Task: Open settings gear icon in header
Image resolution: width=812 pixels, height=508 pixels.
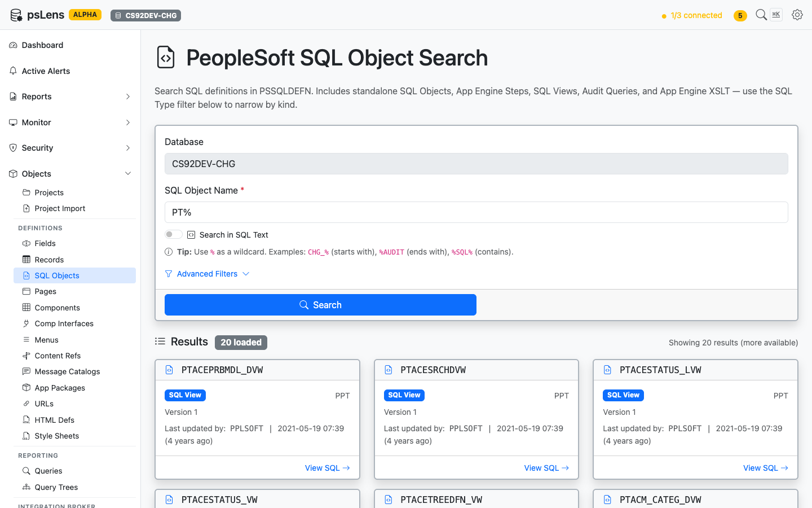Action: click(797, 15)
